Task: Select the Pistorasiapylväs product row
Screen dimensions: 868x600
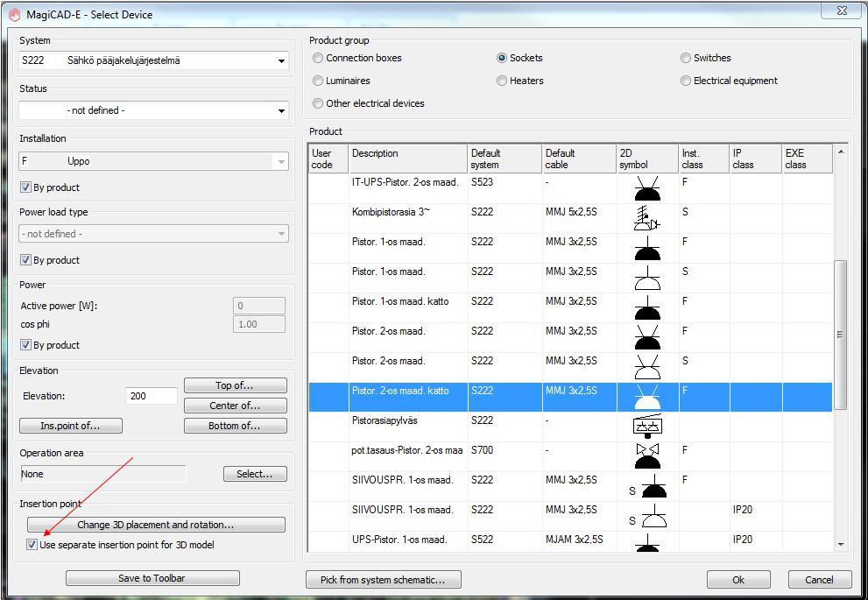Action: (x=570, y=427)
